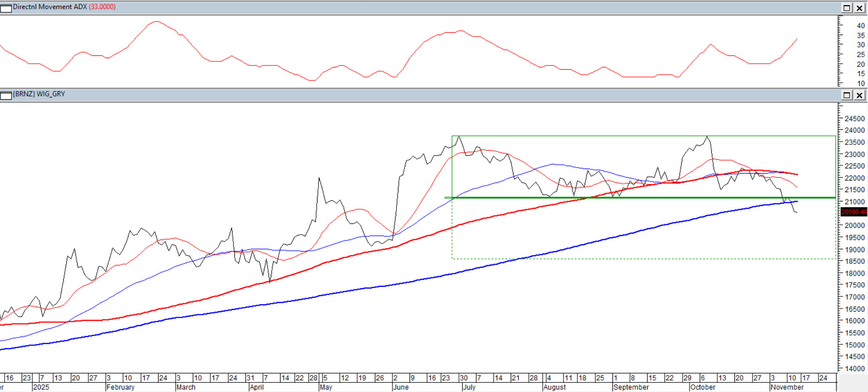The image size is (868, 392).
Task: Click the July label on date axis
Action: tap(469, 387)
